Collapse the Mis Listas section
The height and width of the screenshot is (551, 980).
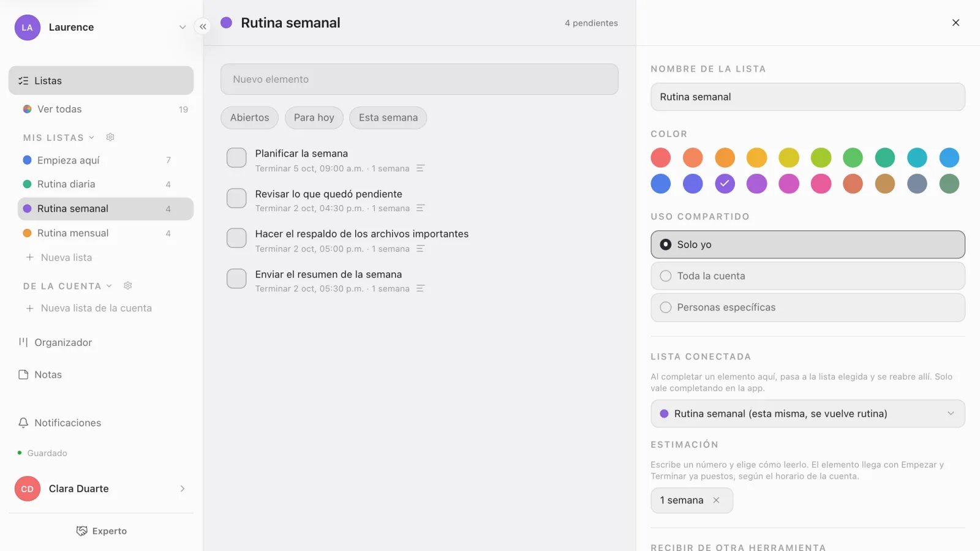[x=92, y=138]
